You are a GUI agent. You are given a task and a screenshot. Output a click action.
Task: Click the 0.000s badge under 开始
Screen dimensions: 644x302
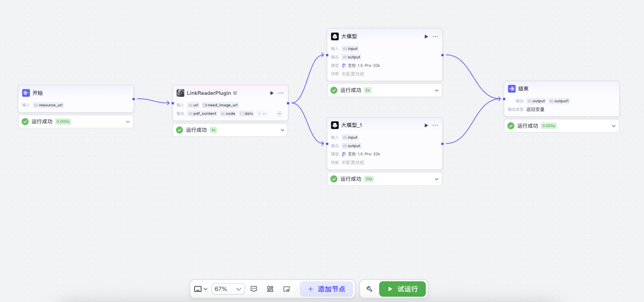pyautogui.click(x=63, y=122)
